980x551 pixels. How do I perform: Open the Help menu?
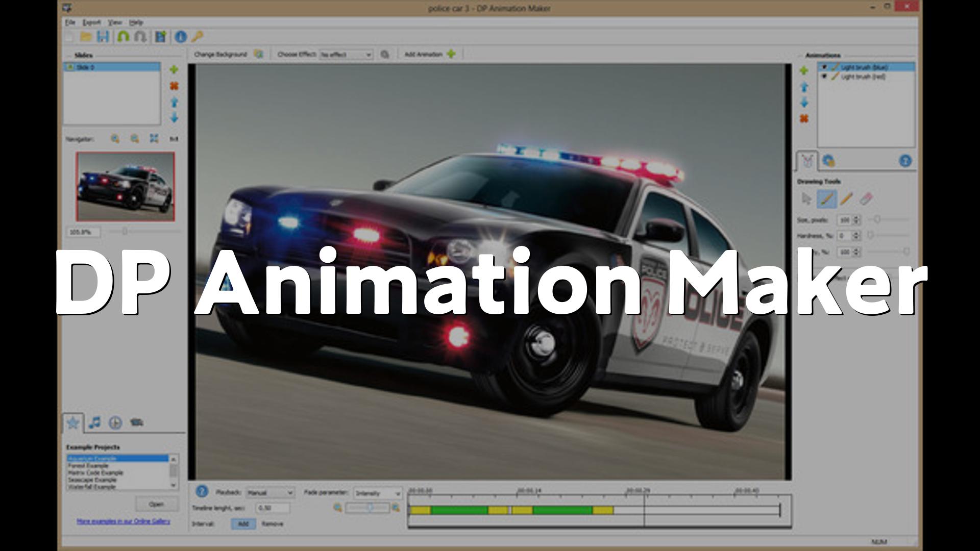tap(136, 22)
